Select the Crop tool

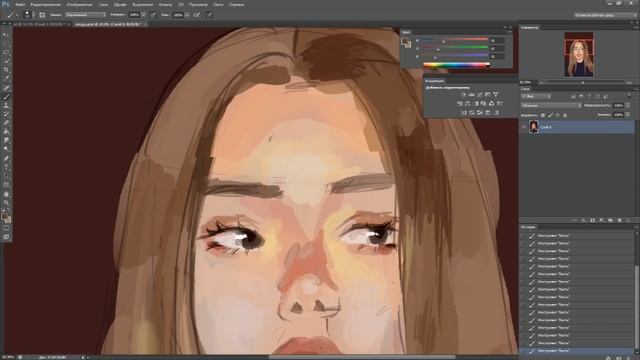6,70
